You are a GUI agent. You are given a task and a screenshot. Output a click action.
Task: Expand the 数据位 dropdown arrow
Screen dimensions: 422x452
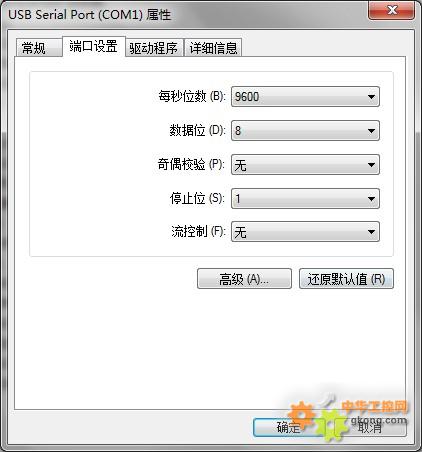(371, 131)
